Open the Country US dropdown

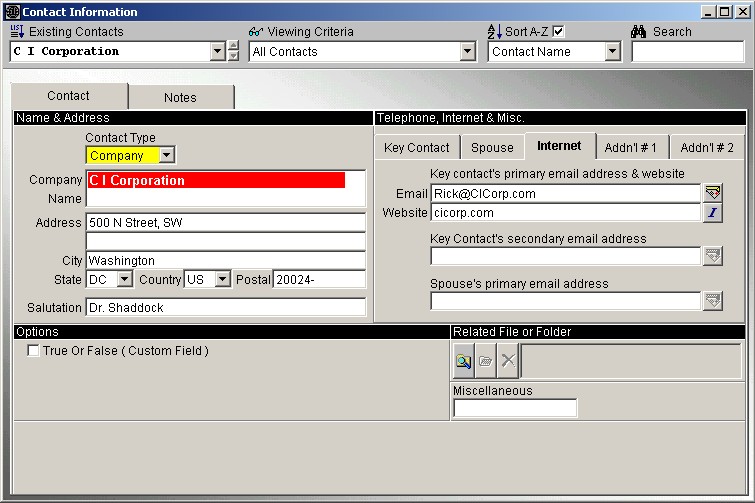click(x=222, y=279)
